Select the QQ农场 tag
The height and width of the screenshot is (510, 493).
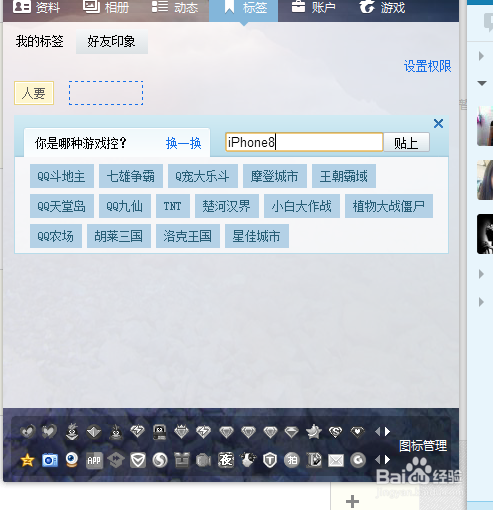coord(56,236)
